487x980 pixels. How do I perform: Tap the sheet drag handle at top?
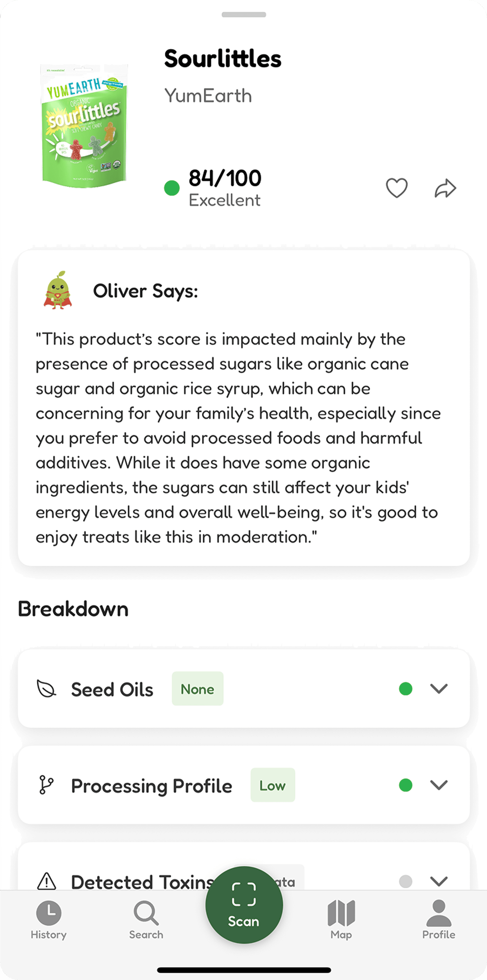244,14
